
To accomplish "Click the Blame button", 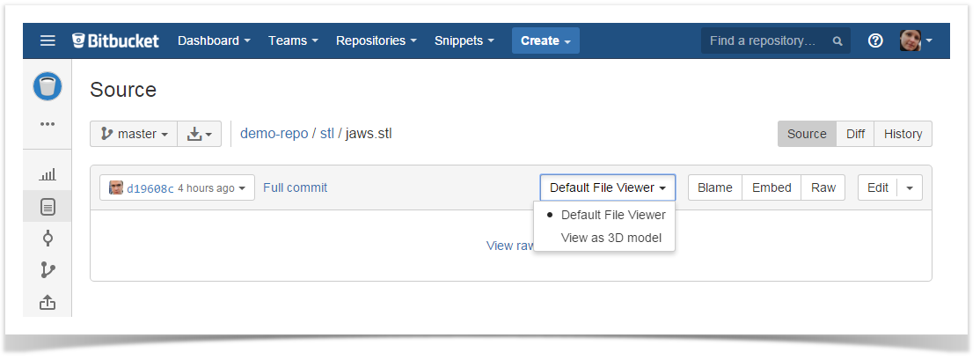I will point(714,187).
